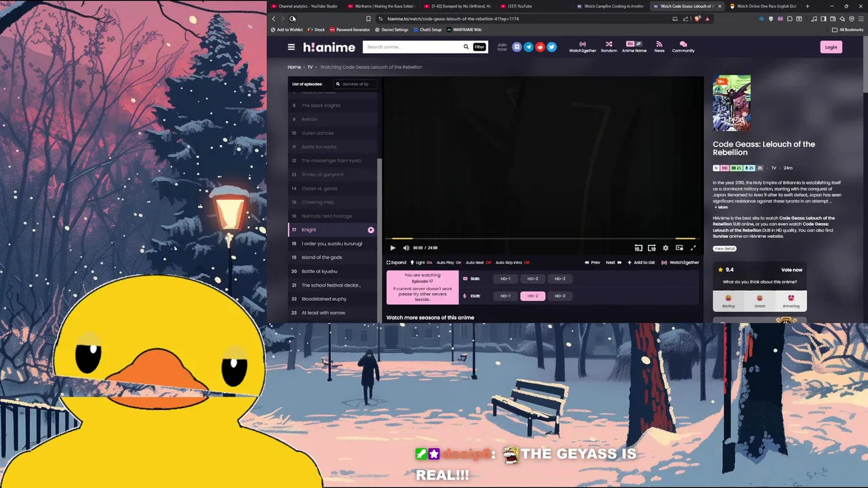Expand the description with + More
868x488 pixels.
point(721,207)
